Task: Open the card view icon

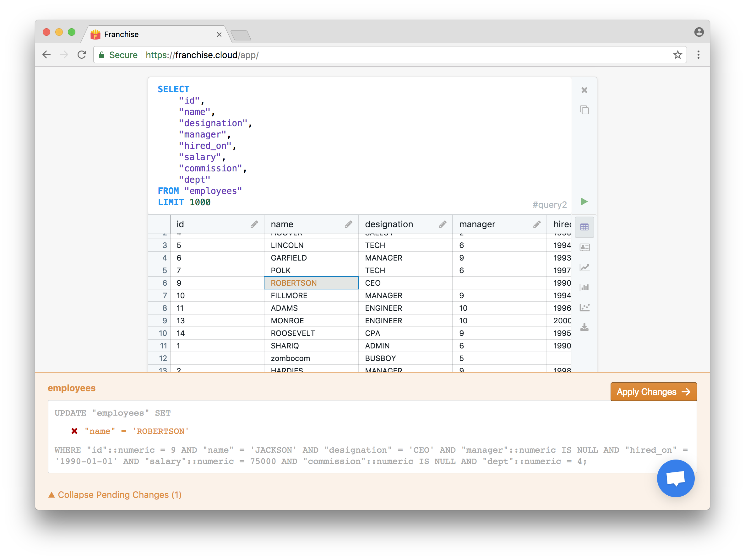Action: (584, 247)
